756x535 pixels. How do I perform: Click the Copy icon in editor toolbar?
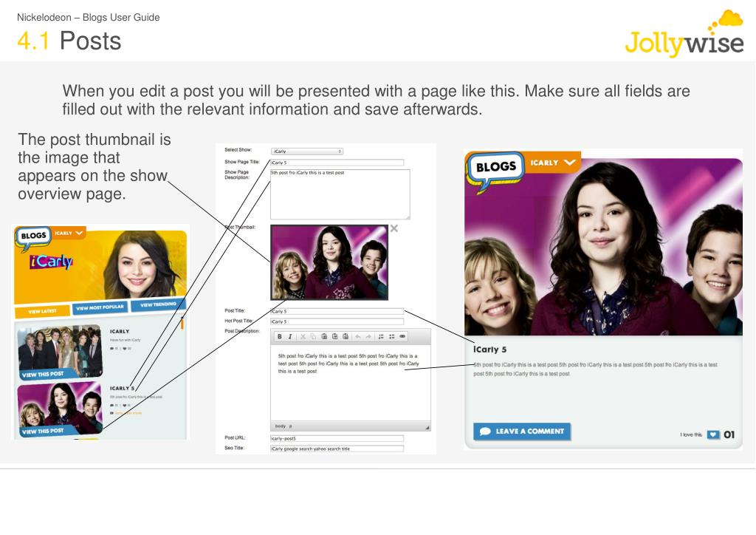(313, 337)
